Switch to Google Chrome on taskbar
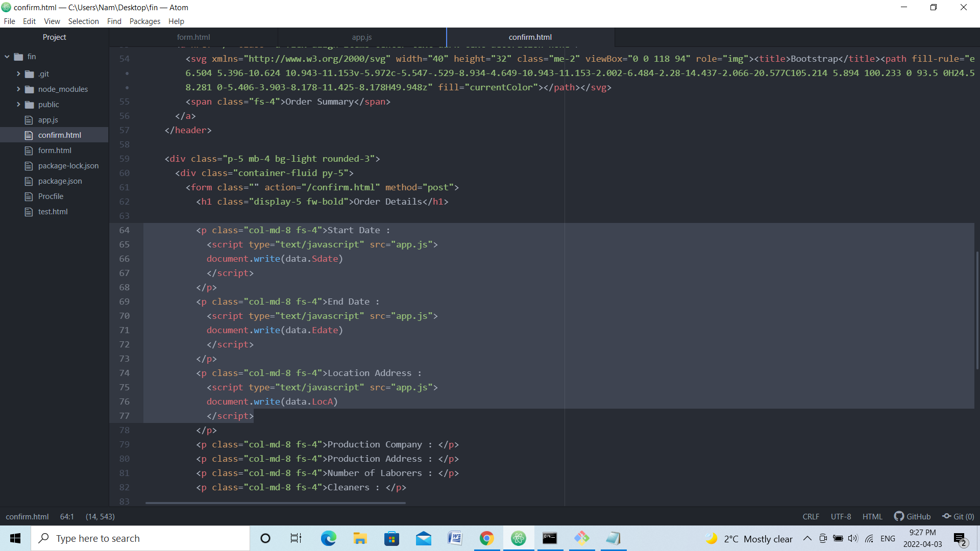The image size is (980, 551). pyautogui.click(x=486, y=538)
